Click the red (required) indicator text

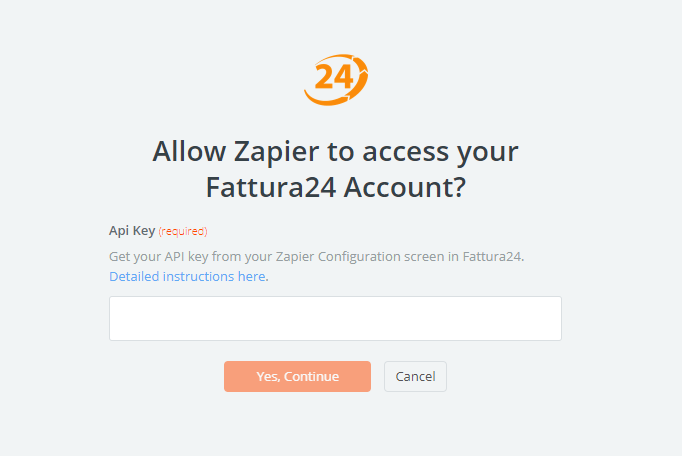pos(183,231)
